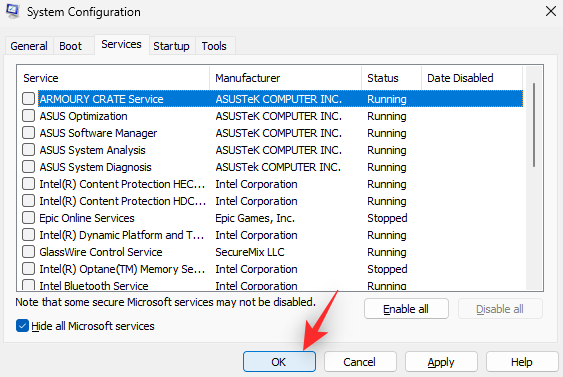Screen dimensions: 563x377
Task: Open the Tools tab
Action: (x=214, y=46)
